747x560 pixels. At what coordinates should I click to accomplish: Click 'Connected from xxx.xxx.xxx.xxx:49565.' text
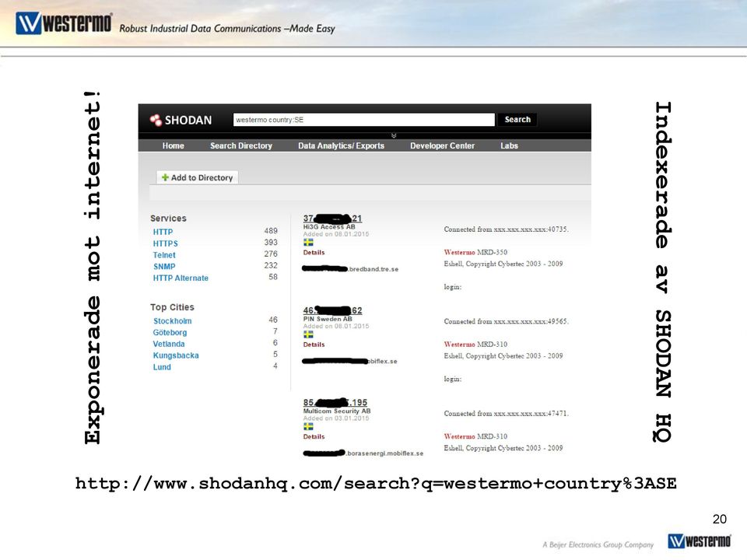pyautogui.click(x=506, y=321)
